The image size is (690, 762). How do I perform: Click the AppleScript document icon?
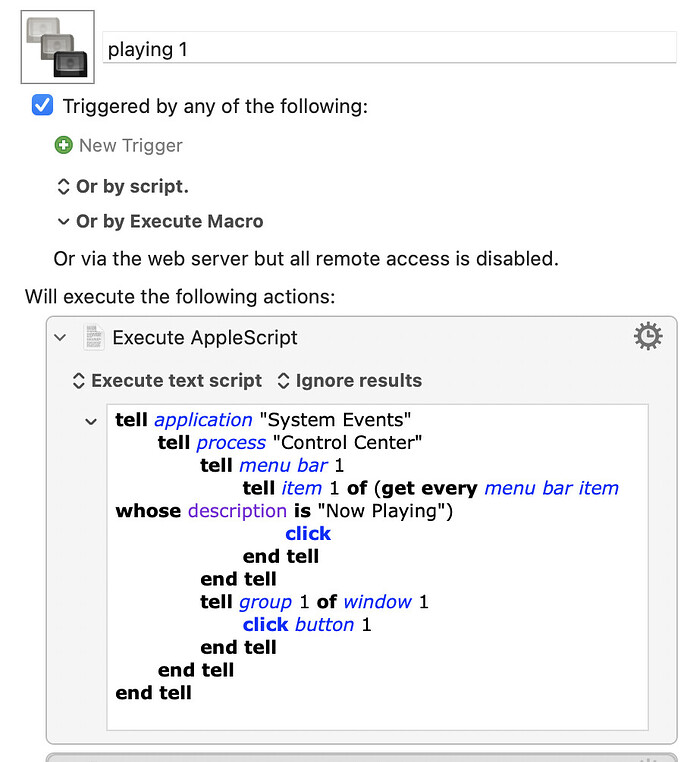point(93,337)
